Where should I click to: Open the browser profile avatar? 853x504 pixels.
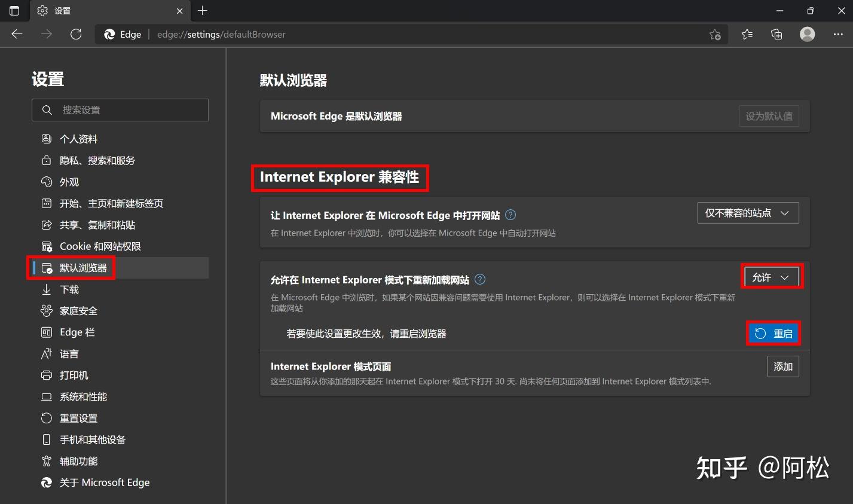[x=807, y=34]
